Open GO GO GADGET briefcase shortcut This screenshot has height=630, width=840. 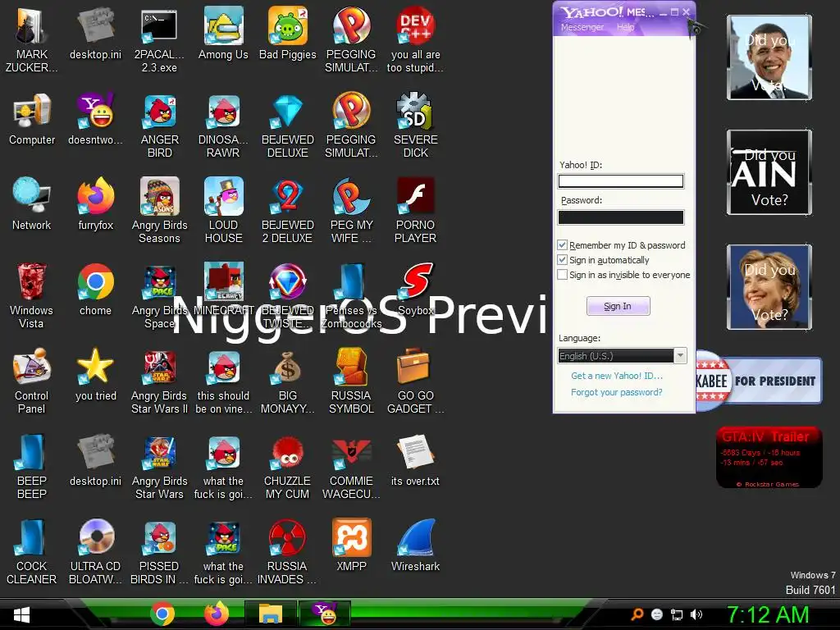pos(415,381)
